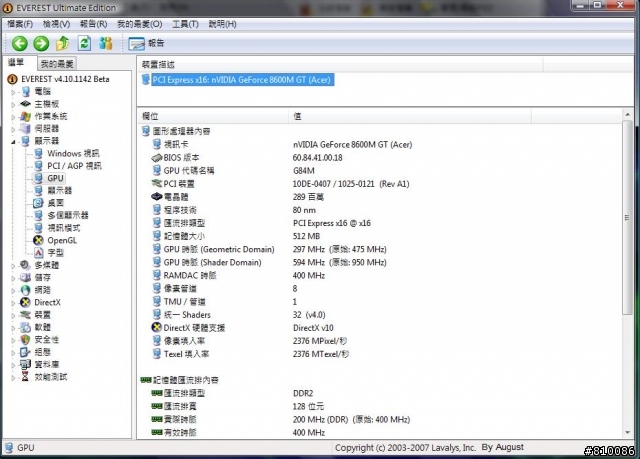Expand the 網路 tree node
Screen dimensions: 640x459
(x=13, y=291)
